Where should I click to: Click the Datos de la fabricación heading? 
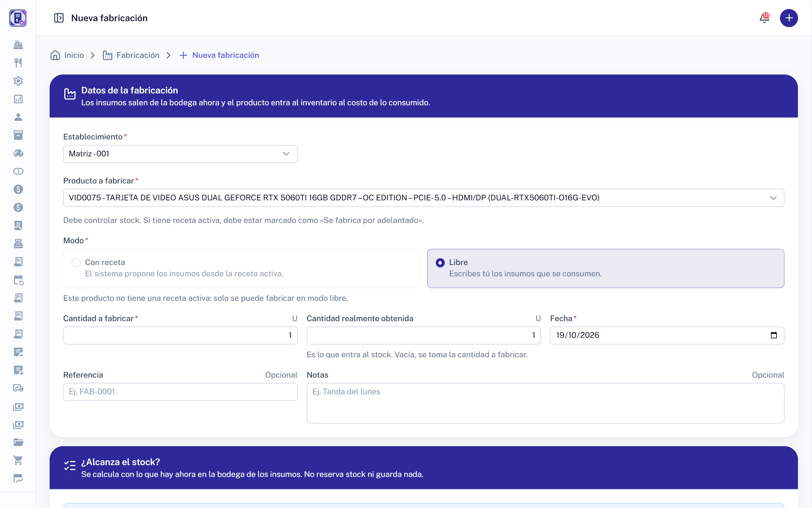point(129,90)
